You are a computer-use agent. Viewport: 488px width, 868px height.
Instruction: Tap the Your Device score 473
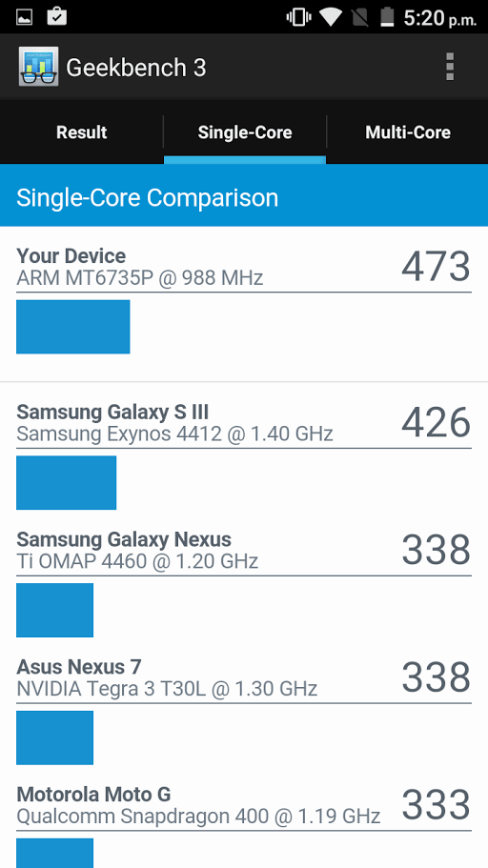436,266
